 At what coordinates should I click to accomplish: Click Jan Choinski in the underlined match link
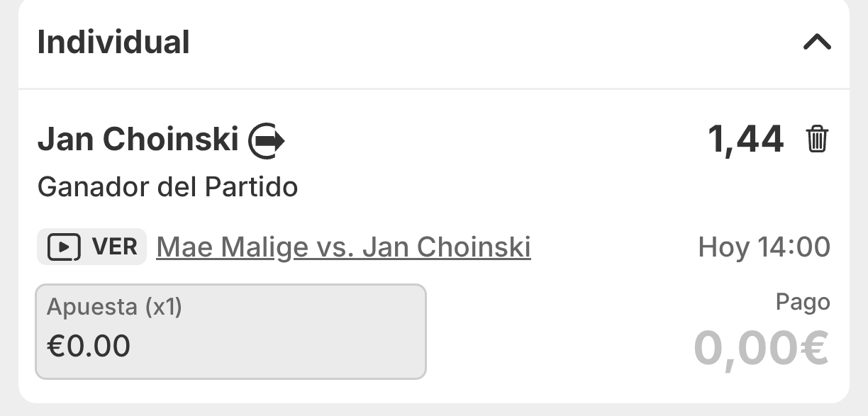446,247
